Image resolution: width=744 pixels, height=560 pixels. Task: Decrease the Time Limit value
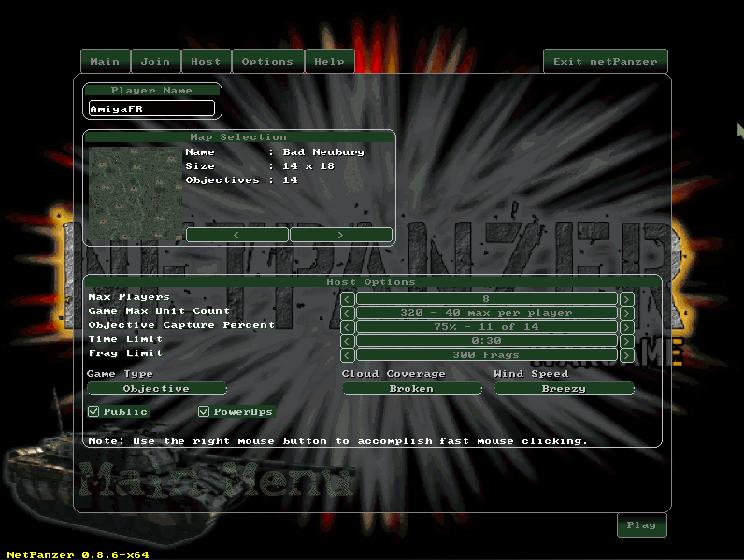348,341
